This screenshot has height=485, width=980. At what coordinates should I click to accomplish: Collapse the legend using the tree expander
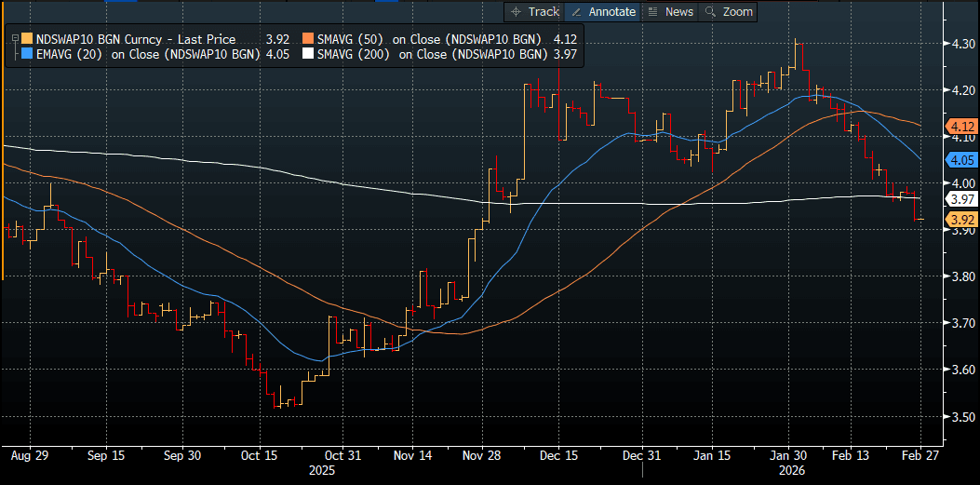(x=13, y=39)
